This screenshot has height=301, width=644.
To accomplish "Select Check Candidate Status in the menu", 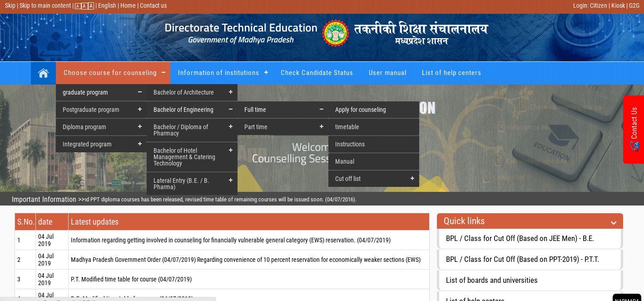I will (x=317, y=73).
